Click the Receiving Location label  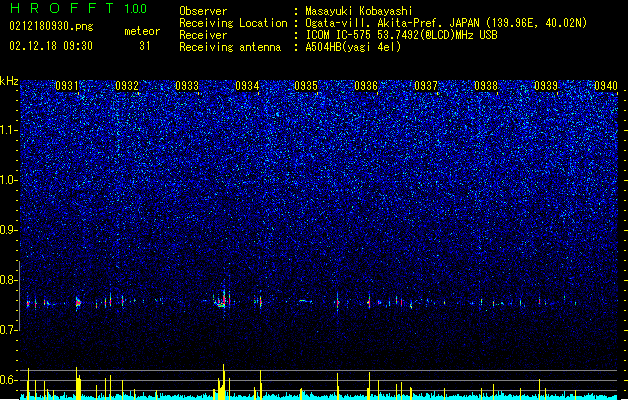[x=233, y=23]
